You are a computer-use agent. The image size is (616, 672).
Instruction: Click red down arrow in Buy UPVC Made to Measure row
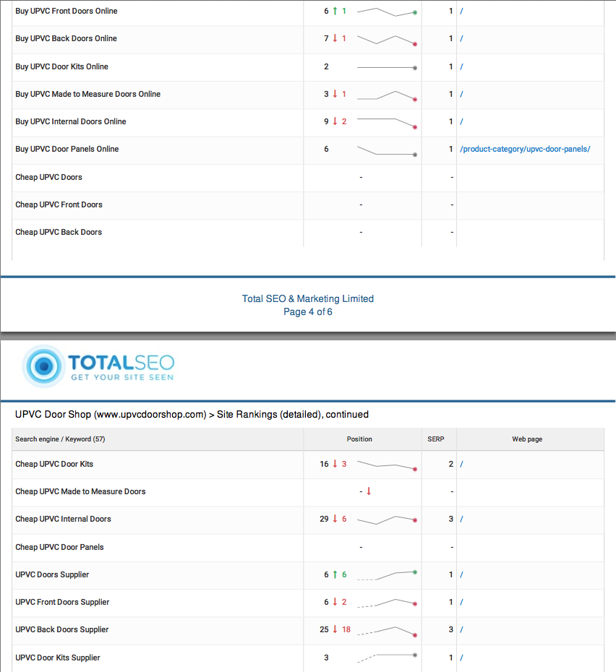tap(335, 94)
